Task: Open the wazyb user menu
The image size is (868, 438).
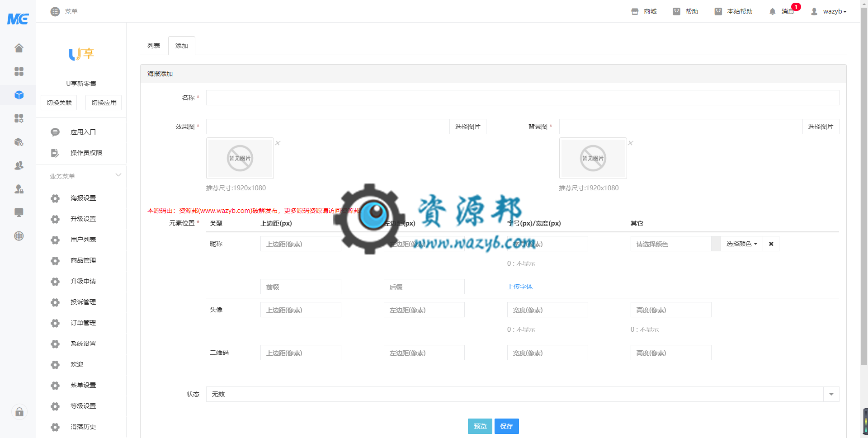Action: pos(829,11)
